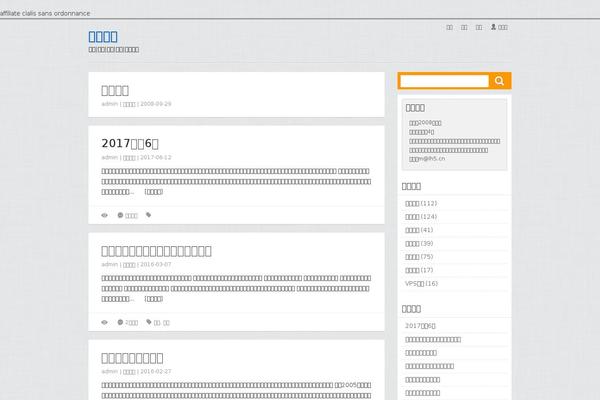Open underlined category link beside 2016-02-27 date
600x400 pixels.
coord(129,372)
